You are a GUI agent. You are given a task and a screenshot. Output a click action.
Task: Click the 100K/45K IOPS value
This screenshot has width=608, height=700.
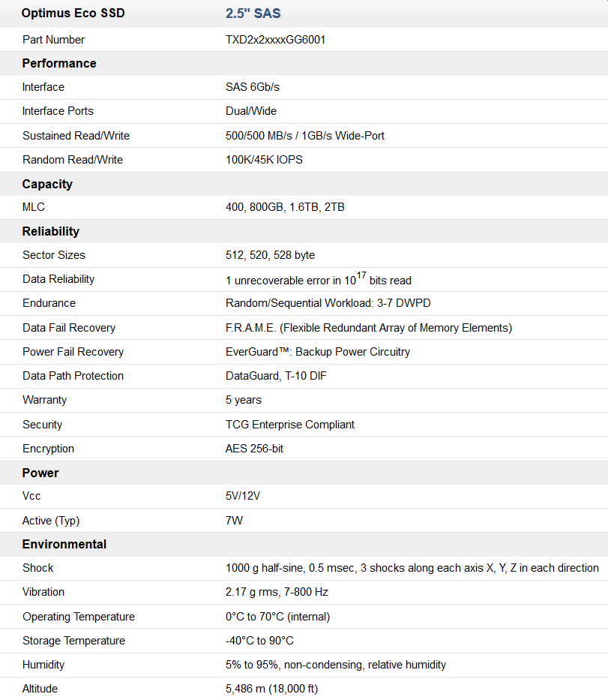(x=264, y=160)
